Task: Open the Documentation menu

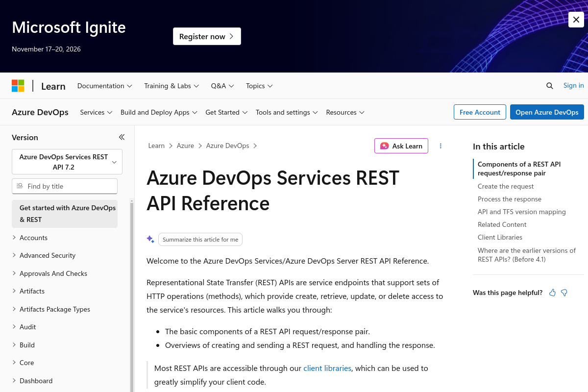Action: (x=105, y=86)
